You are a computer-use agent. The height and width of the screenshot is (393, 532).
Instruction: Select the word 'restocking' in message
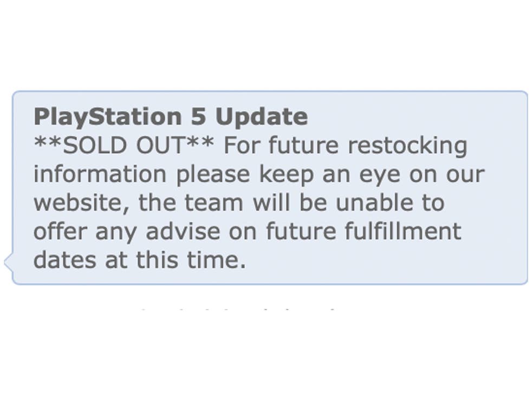tap(407, 147)
